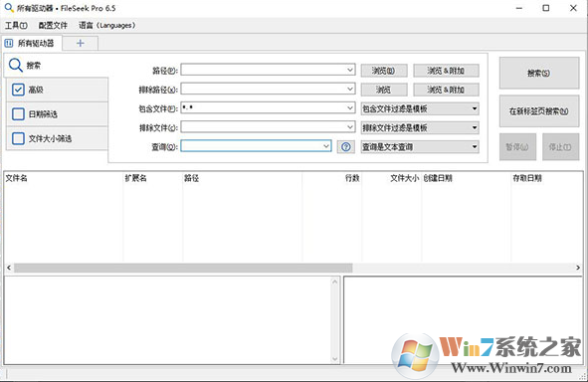Open 查询是文本查询 dropdown

[420, 147]
